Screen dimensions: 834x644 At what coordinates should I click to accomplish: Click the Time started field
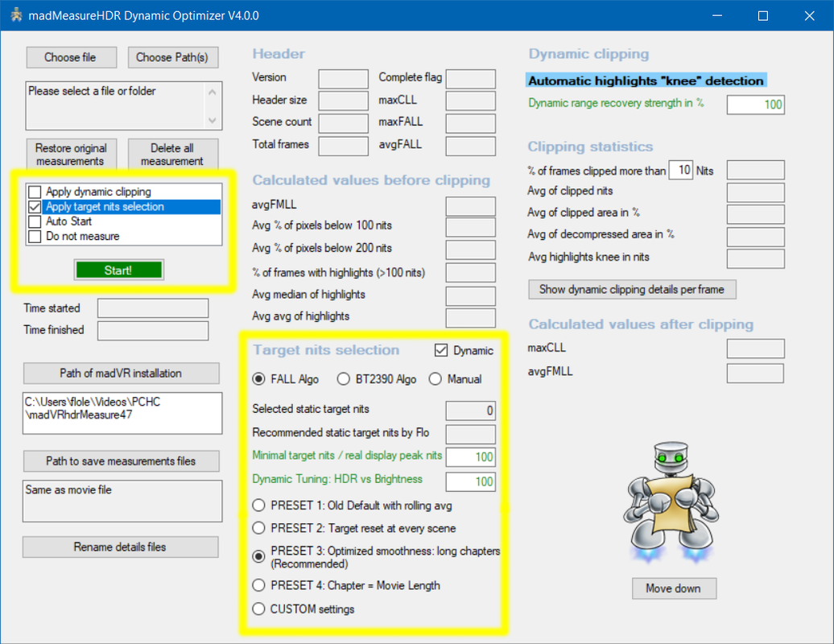153,308
